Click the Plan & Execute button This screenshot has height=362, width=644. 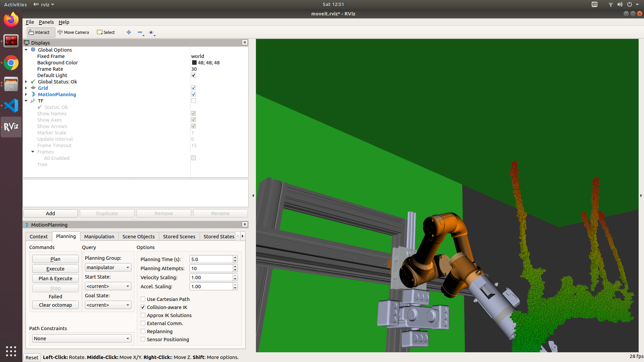(x=55, y=278)
